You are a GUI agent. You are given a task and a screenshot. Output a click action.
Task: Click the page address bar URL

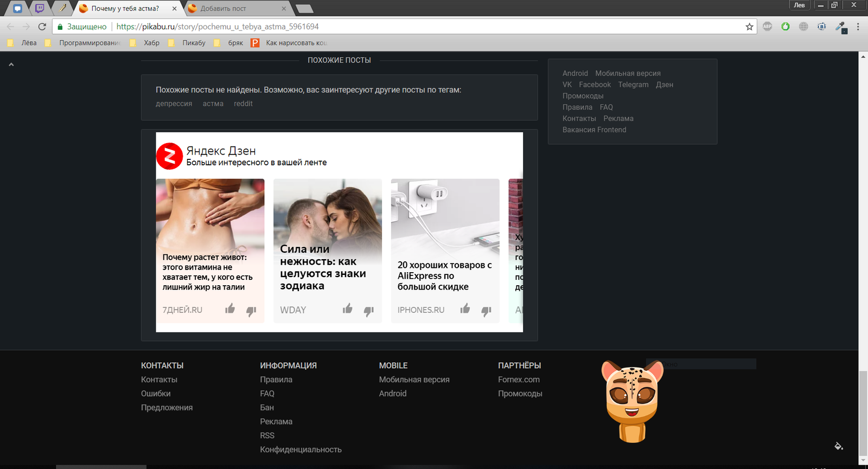click(217, 27)
